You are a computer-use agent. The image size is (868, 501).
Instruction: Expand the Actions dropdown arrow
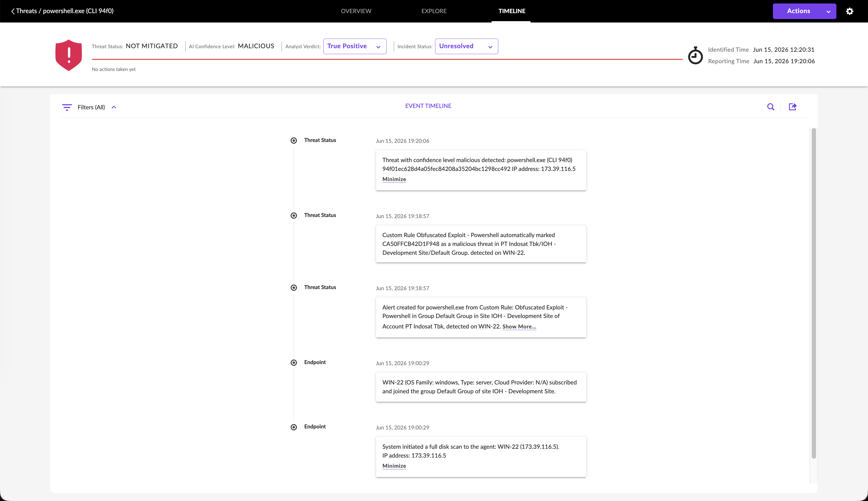(828, 12)
